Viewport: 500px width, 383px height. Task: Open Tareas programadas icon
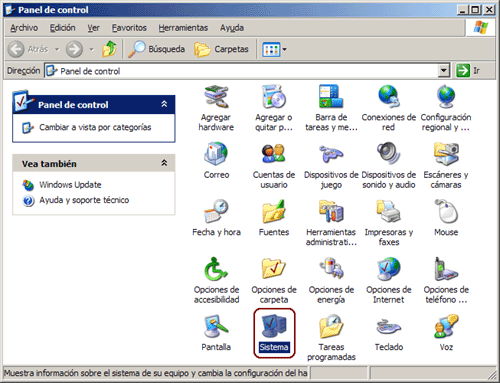pos(331,326)
